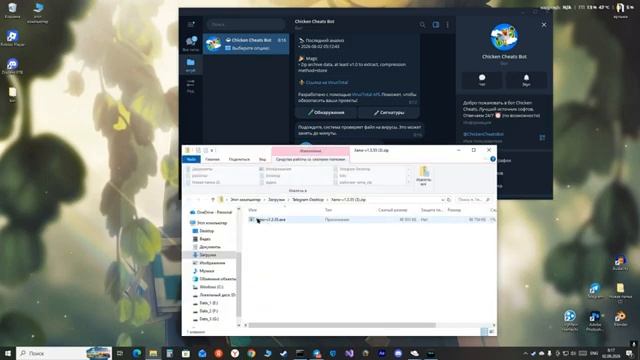Click Загрузки in the Explorer address path
Viewport: 640px width, 360px height.
(276, 200)
